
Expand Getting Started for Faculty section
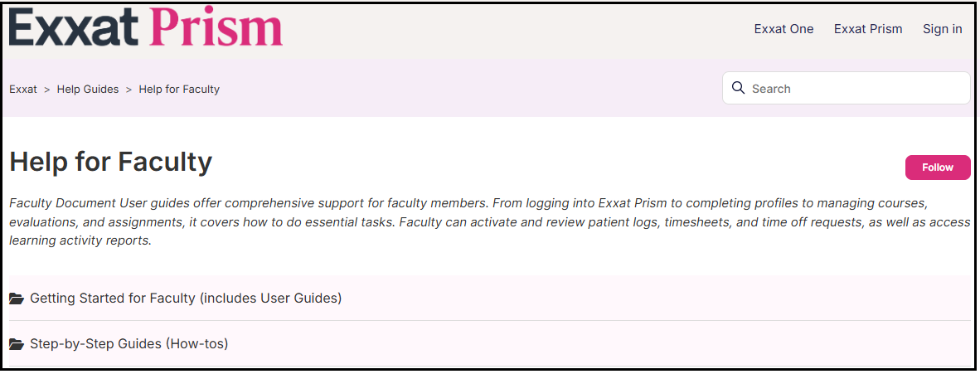coord(186,298)
